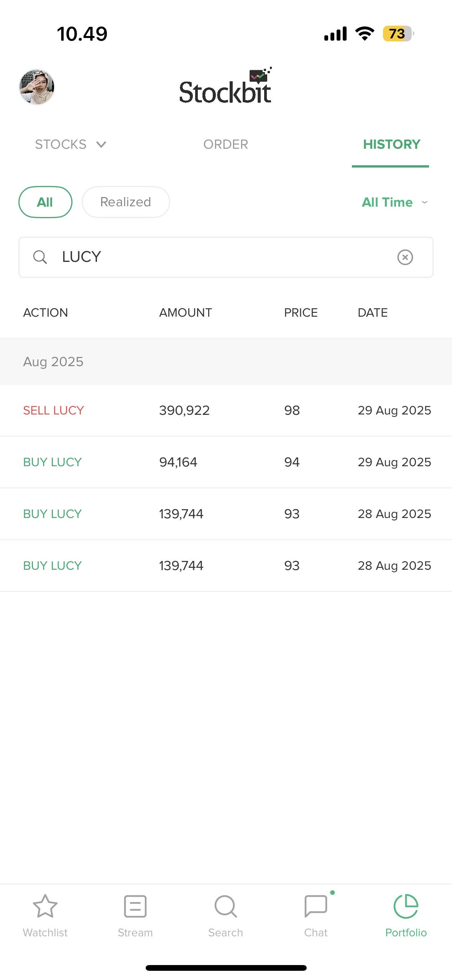Select the All filter chip
Image resolution: width=452 pixels, height=980 pixels.
(45, 202)
